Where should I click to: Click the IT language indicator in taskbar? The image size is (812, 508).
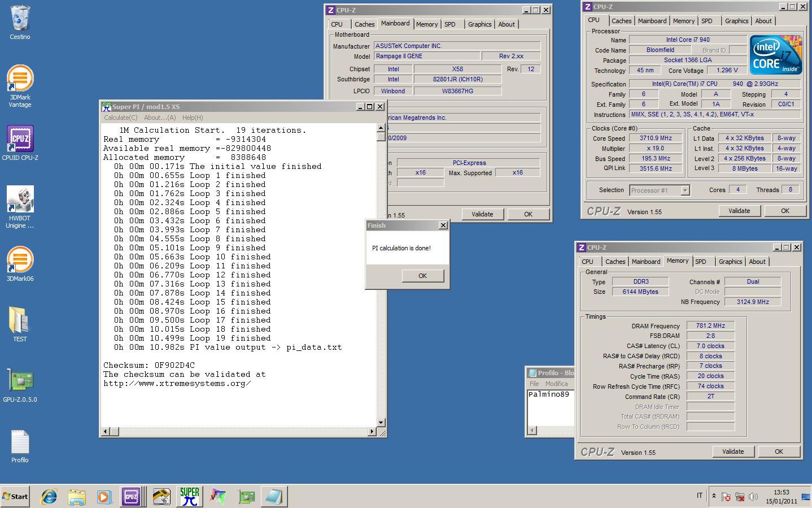pos(699,496)
